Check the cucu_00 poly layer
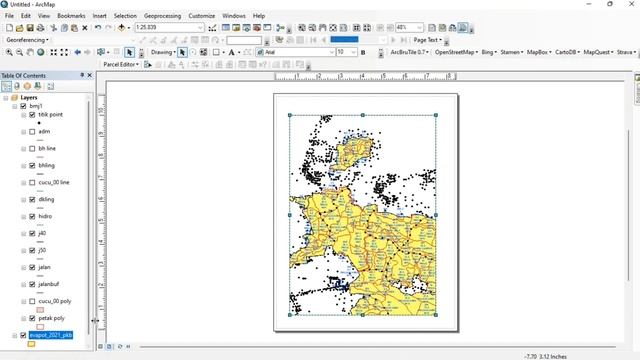This screenshot has height=360, width=640. click(32, 301)
